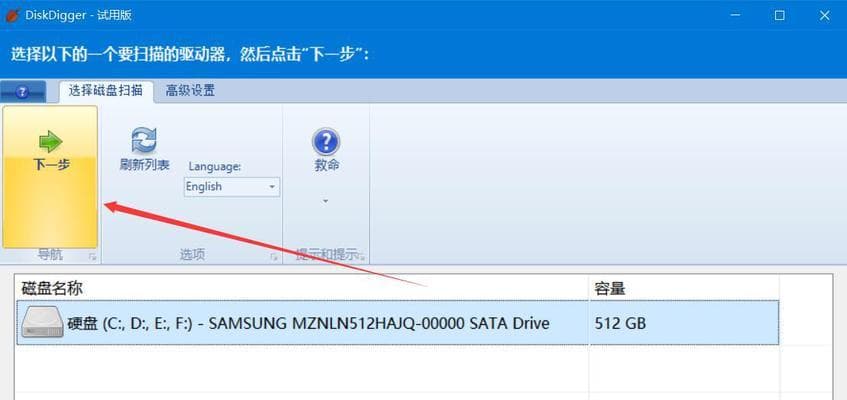Click the hard disk drive icon

43,323
